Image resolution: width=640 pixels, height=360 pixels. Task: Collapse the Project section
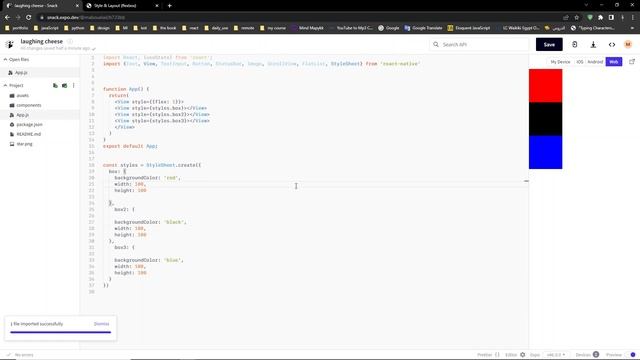click(13, 85)
